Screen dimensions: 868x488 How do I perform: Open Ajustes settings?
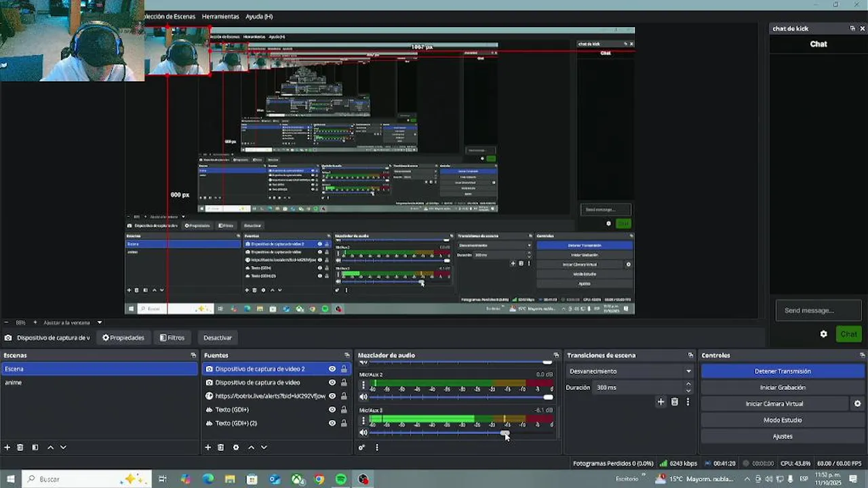click(783, 436)
